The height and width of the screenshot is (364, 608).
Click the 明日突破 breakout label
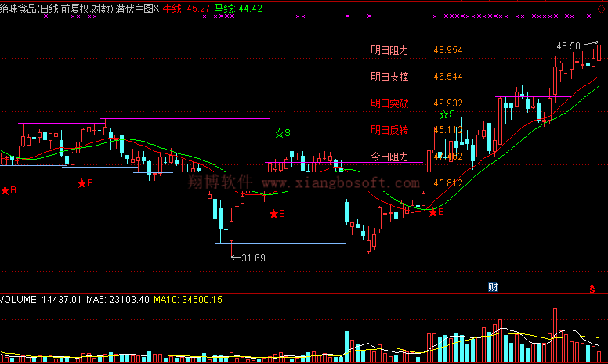pos(389,103)
